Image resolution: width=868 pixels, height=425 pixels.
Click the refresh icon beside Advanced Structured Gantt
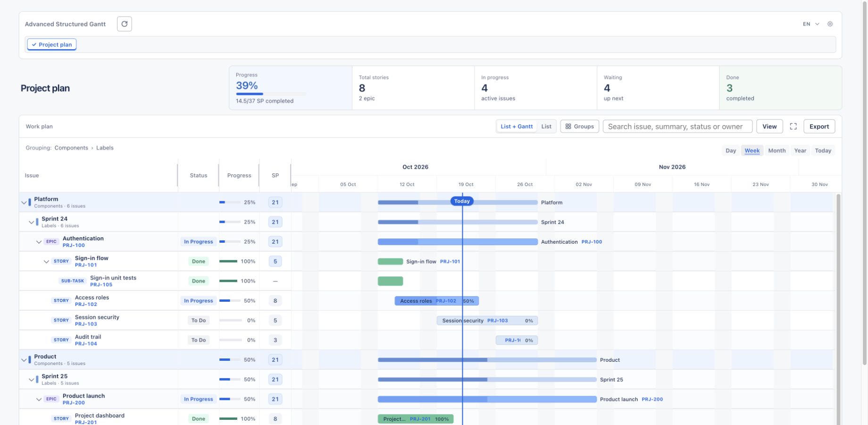(125, 24)
